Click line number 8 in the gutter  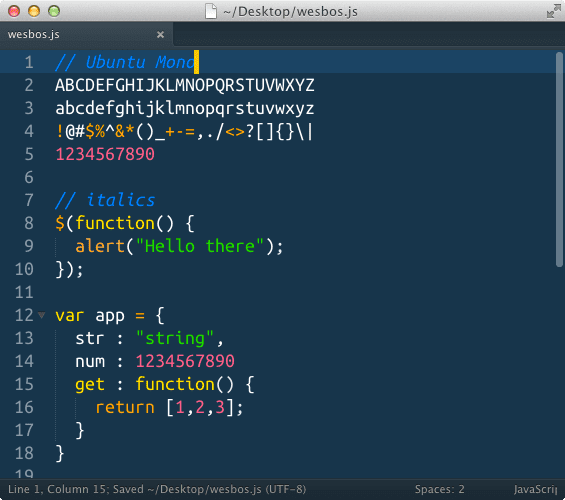point(29,223)
